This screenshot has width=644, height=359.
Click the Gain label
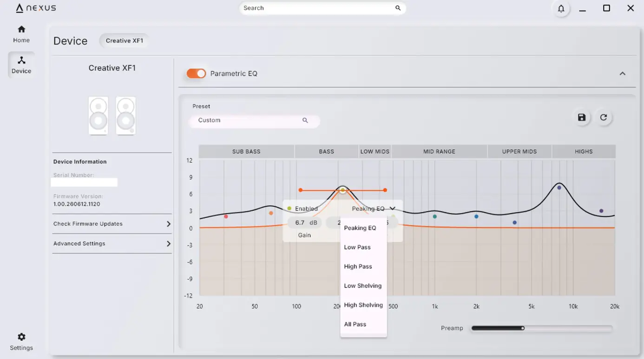(304, 235)
